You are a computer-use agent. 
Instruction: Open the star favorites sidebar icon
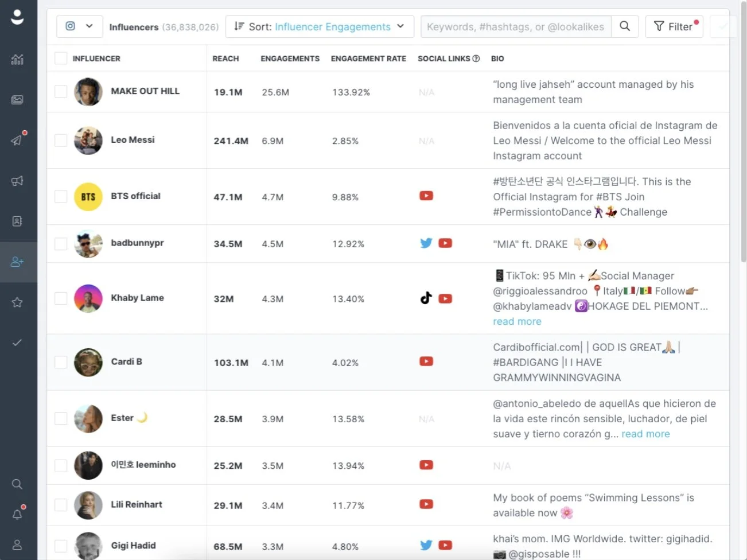pos(17,302)
